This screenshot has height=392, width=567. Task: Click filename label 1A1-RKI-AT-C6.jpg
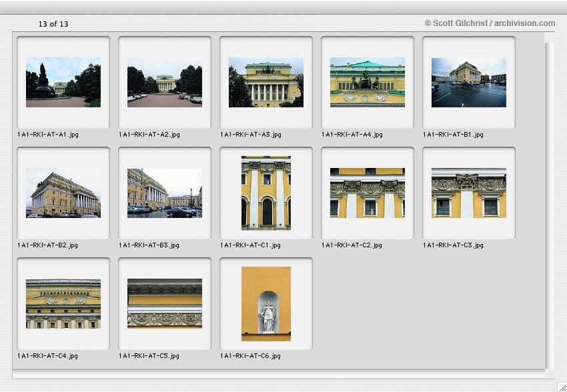click(250, 355)
